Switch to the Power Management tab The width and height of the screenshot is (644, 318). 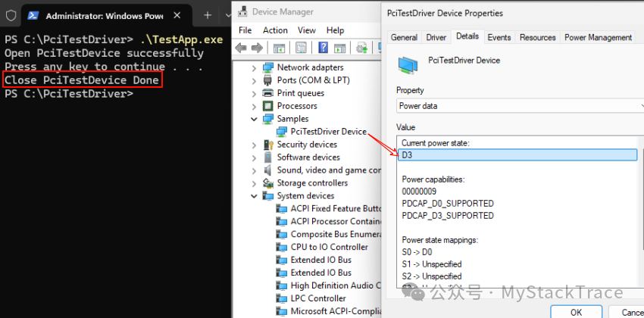point(598,37)
